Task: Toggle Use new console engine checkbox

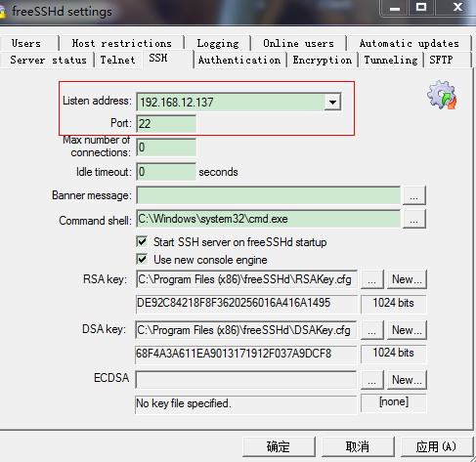Action: [x=142, y=260]
